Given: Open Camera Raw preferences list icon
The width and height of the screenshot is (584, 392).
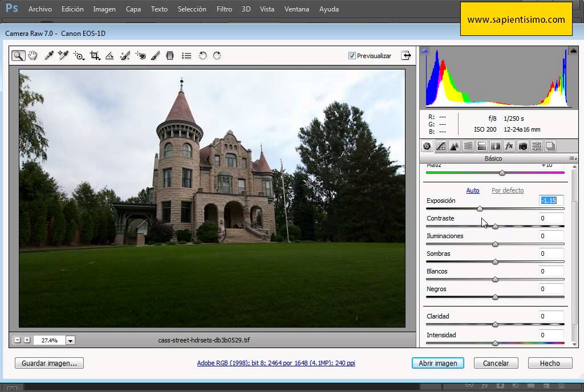Looking at the screenshot, I should tap(186, 56).
